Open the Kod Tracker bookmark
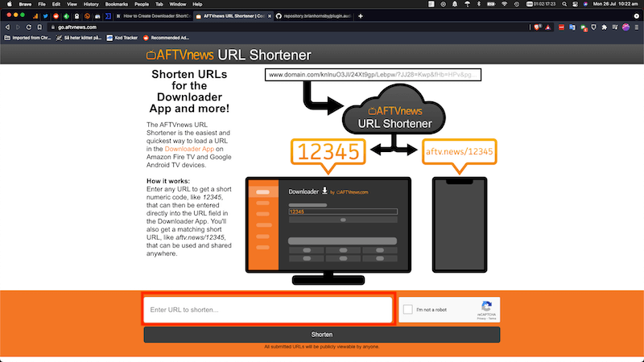 pyautogui.click(x=122, y=38)
